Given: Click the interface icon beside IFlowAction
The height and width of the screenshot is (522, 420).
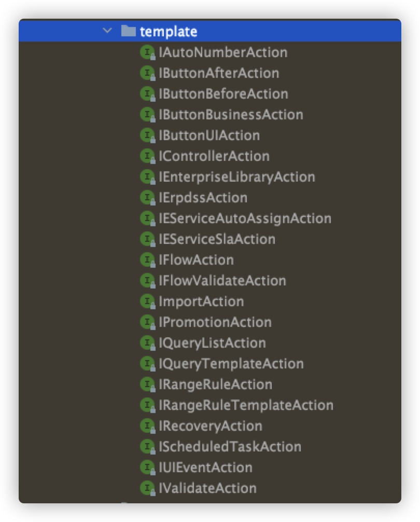Looking at the screenshot, I should tap(147, 260).
